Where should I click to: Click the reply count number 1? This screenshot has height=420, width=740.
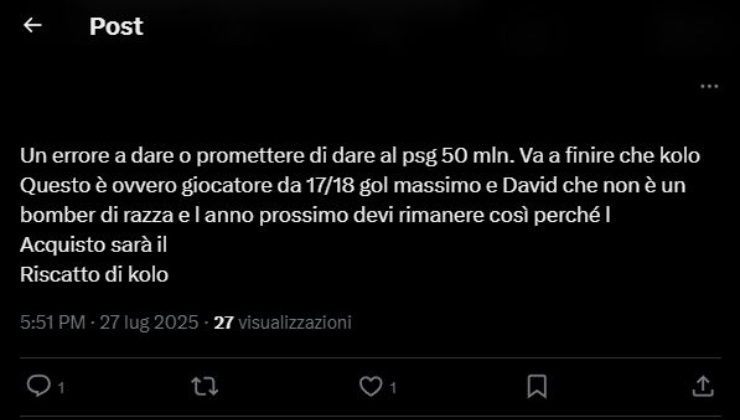click(61, 388)
